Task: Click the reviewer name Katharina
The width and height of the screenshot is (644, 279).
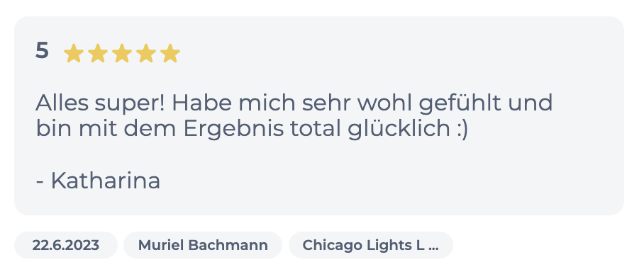Action: [105, 181]
